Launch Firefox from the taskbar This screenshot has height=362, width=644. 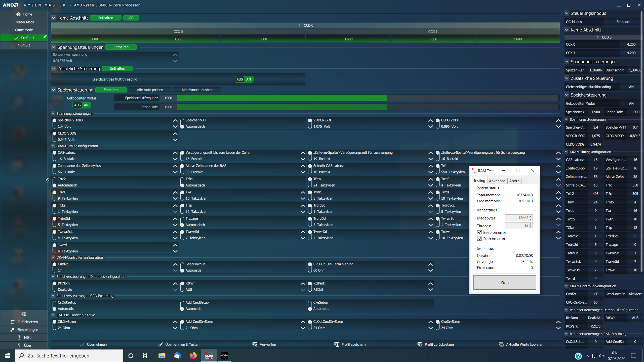point(193,355)
